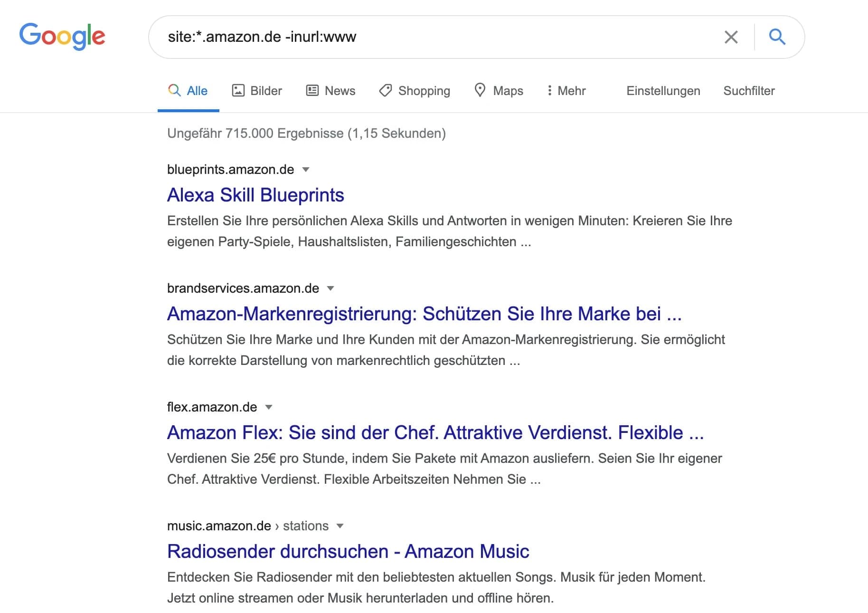Screen dimensions: 868x613
Task: Clear the search query with the X icon
Action: tap(731, 37)
